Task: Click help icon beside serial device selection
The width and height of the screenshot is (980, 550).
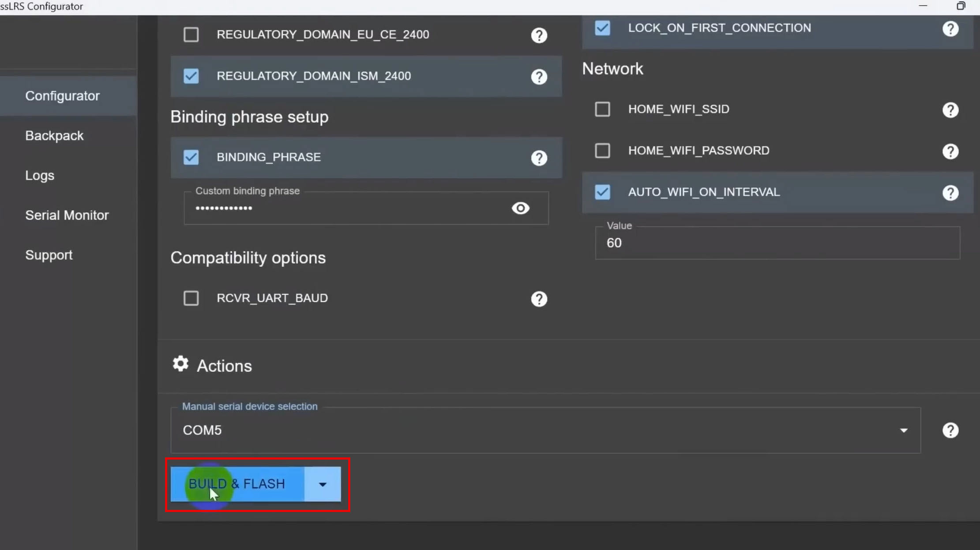Action: tap(950, 430)
